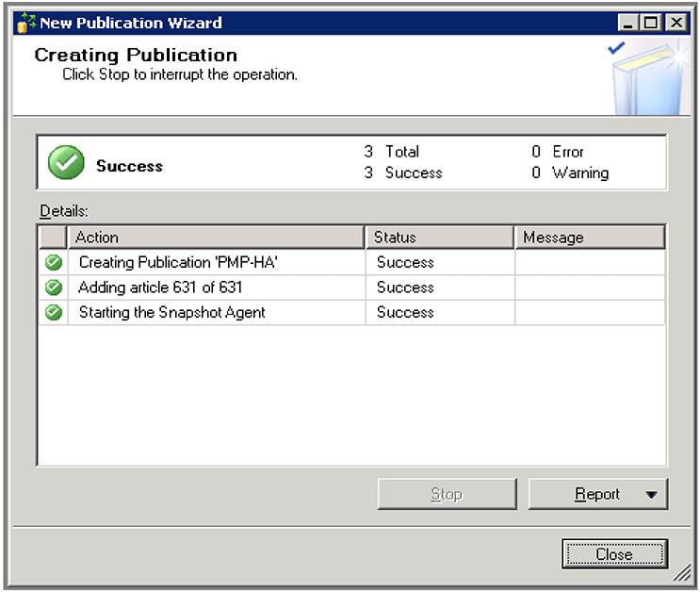Click the '3 Total' summary count
The width and height of the screenshot is (700, 592).
click(392, 152)
